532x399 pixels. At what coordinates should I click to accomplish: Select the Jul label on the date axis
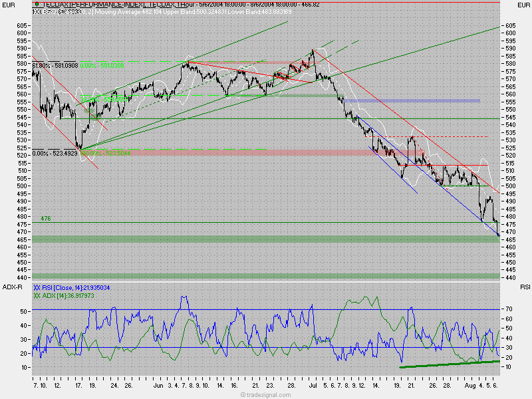pyautogui.click(x=314, y=385)
